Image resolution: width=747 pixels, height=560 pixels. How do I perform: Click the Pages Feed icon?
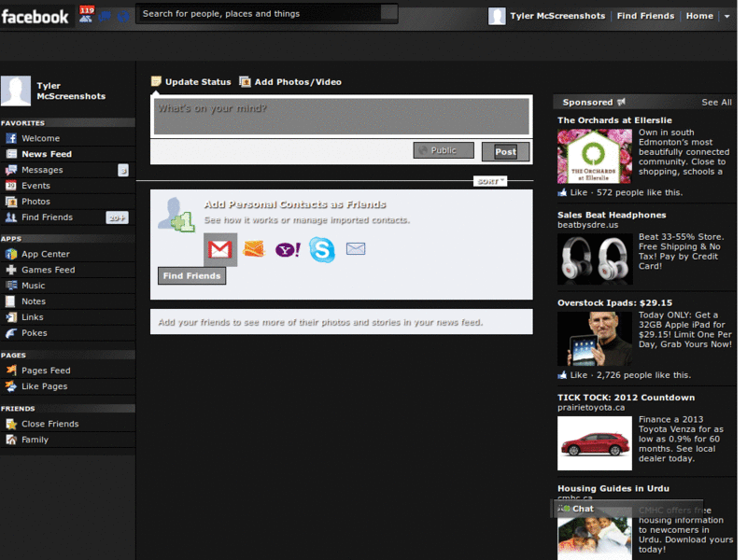pyautogui.click(x=11, y=371)
